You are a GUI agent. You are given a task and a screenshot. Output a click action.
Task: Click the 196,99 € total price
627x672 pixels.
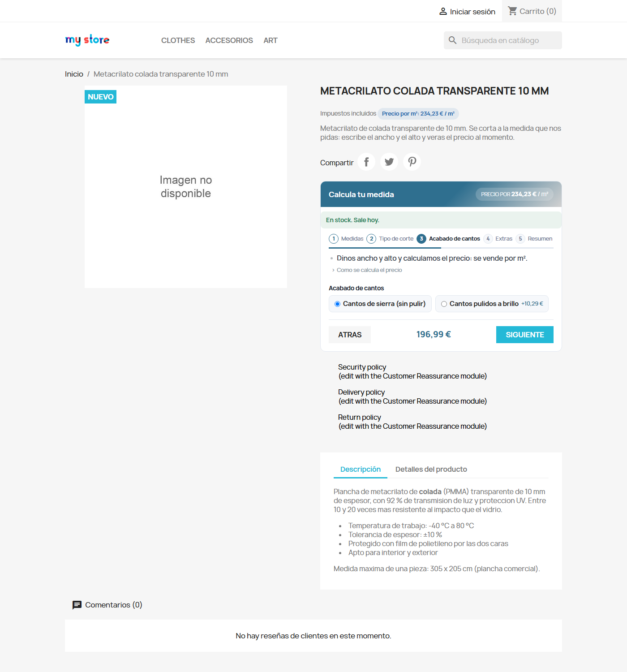click(x=434, y=335)
